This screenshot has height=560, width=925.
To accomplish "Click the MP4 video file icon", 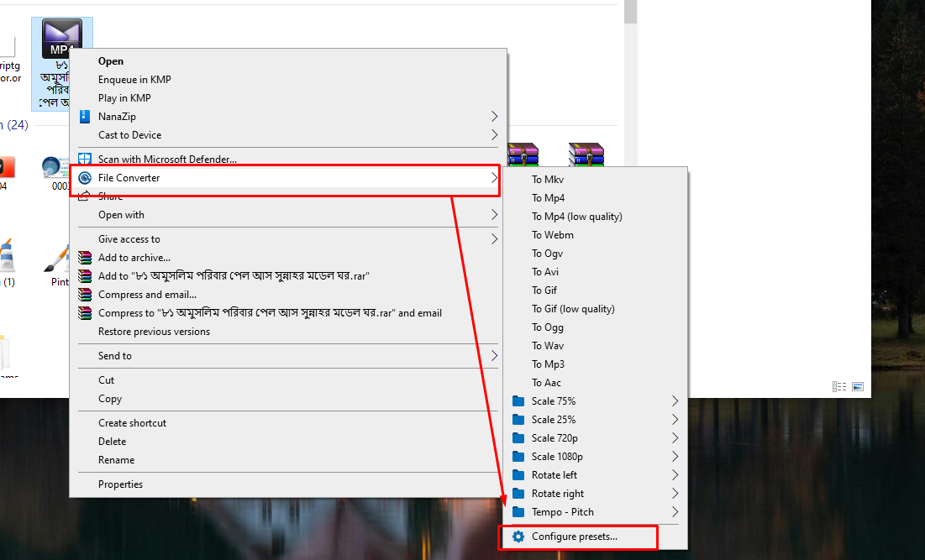I will click(62, 37).
